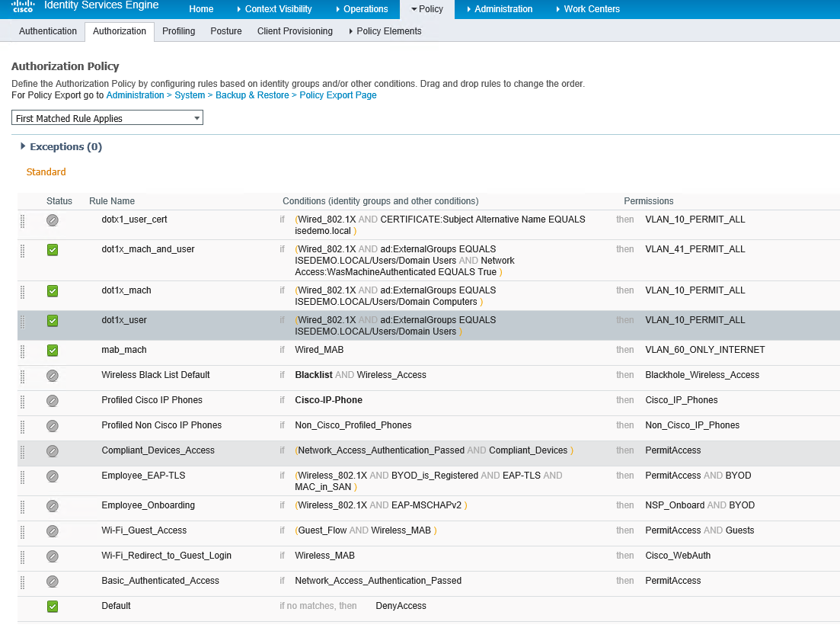The height and width of the screenshot is (628, 840).
Task: Click the disabled status icon for Wireless Black List Default
Action: tap(53, 376)
